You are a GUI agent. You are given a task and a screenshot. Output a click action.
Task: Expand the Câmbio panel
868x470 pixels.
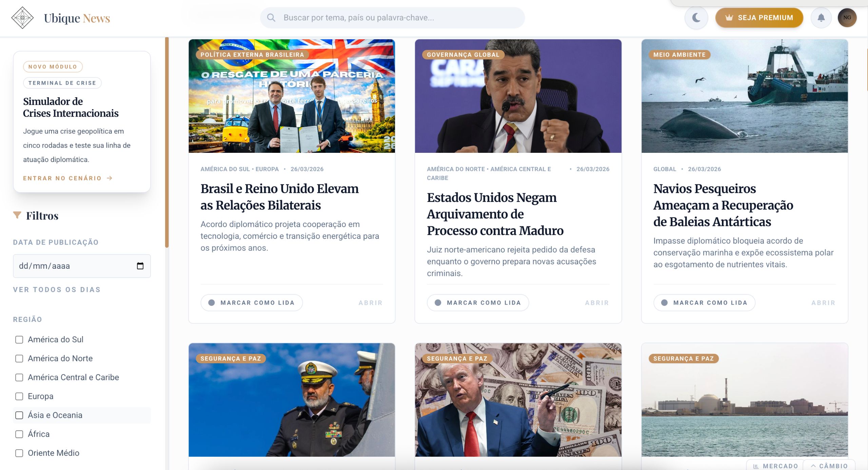pyautogui.click(x=829, y=466)
